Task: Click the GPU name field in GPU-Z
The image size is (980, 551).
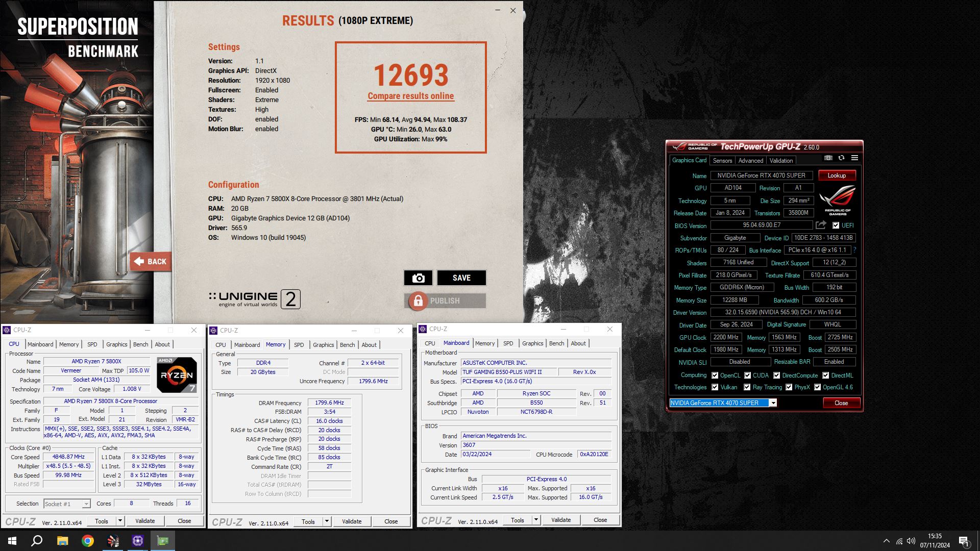Action: click(x=761, y=176)
